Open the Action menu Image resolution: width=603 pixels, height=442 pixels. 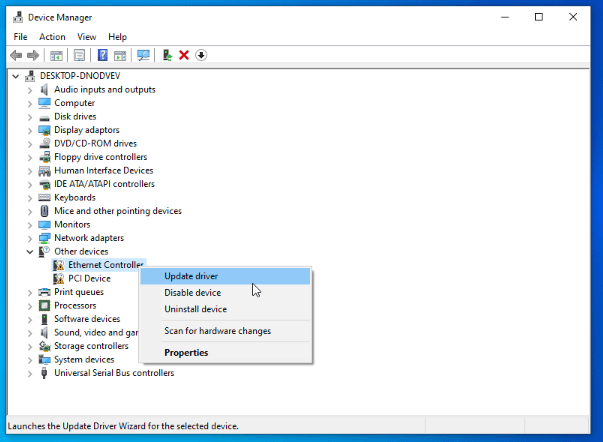[x=52, y=37]
